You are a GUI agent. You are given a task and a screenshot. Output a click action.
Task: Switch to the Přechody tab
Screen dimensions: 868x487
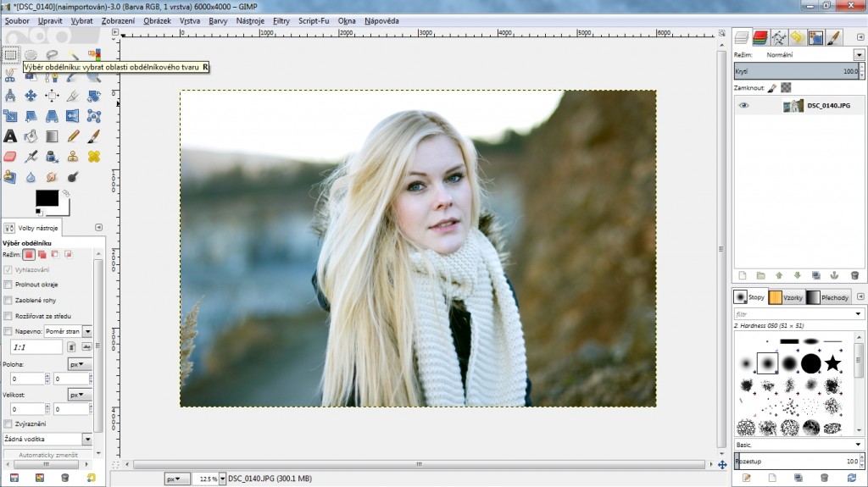828,297
